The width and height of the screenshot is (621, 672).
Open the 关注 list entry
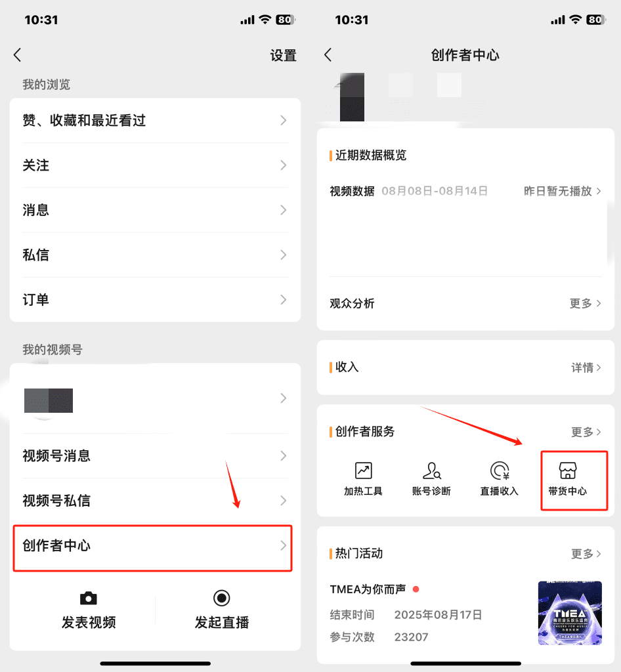(155, 165)
